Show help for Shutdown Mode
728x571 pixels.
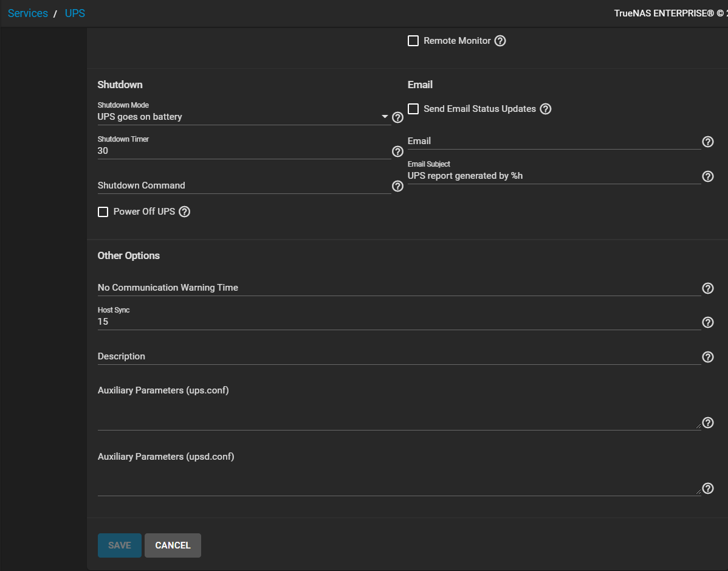397,117
